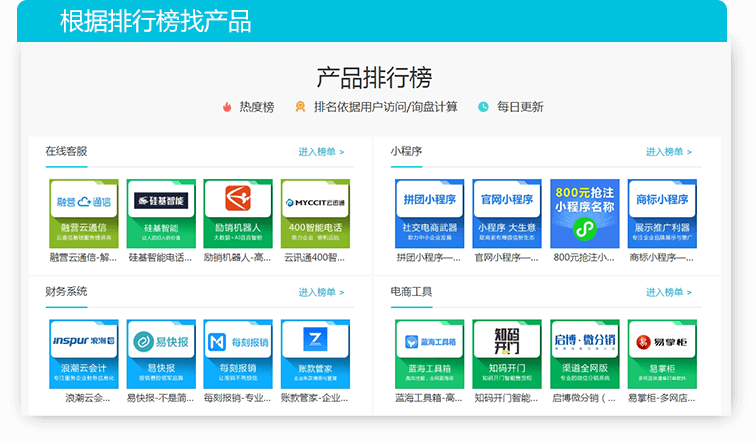Click the 蓝海工具箱 product tile

(x=429, y=353)
